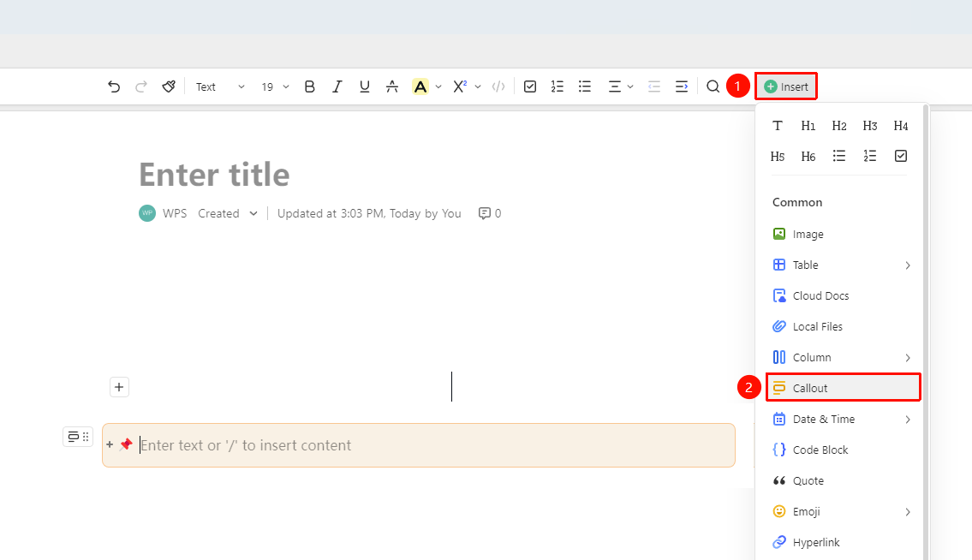Open the text alignment dropdown
Viewport: 972px width, 560px height.
click(621, 86)
